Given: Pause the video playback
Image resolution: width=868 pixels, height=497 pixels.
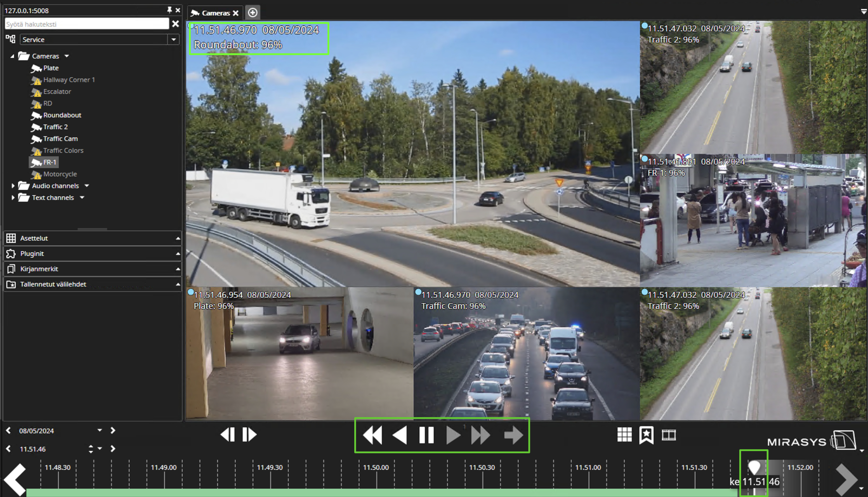Looking at the screenshot, I should (426, 435).
